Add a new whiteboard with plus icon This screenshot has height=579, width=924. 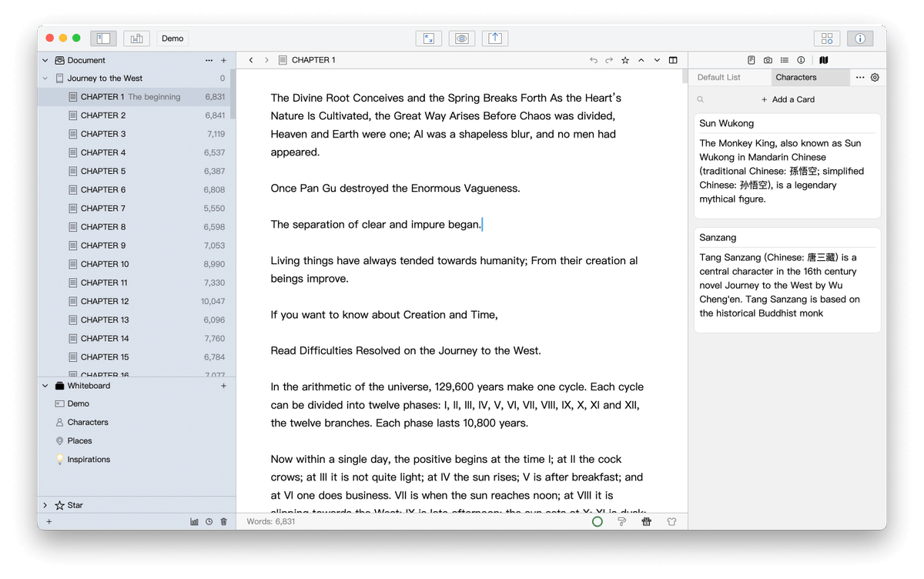[x=224, y=386]
